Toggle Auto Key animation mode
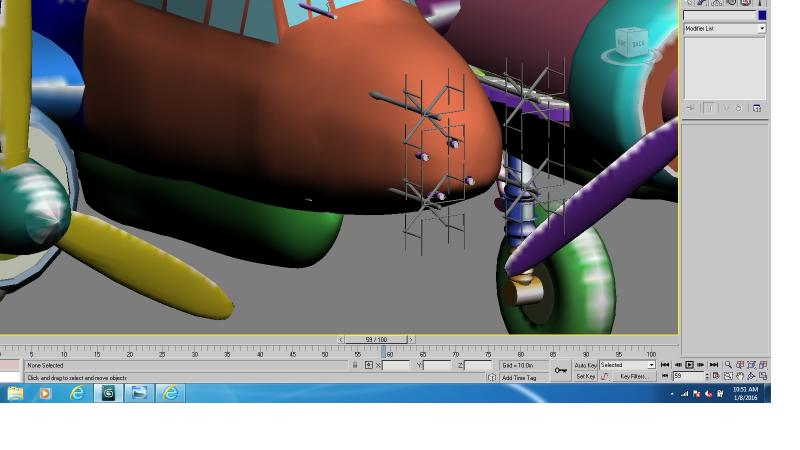 point(585,365)
